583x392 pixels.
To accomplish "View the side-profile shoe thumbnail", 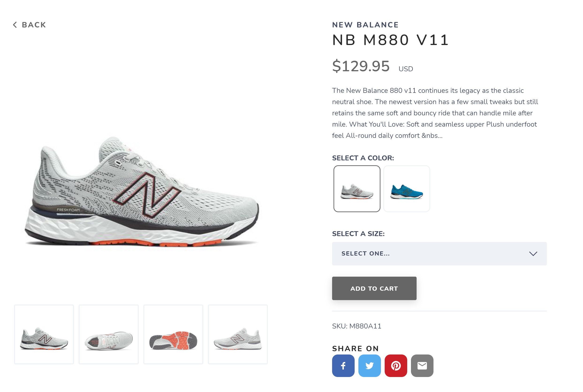I will [x=44, y=334].
